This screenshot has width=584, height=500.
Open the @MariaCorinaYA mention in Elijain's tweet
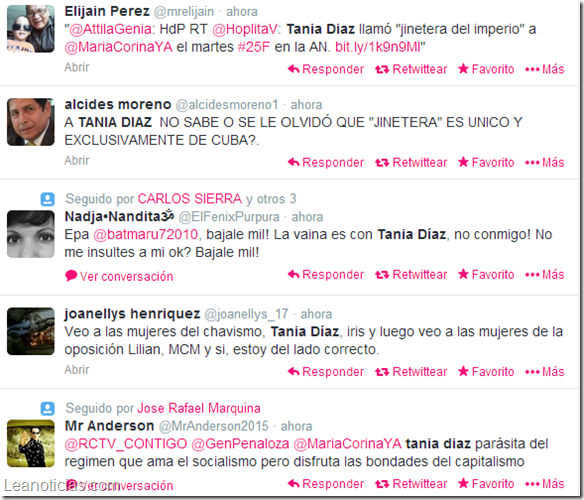[x=118, y=47]
